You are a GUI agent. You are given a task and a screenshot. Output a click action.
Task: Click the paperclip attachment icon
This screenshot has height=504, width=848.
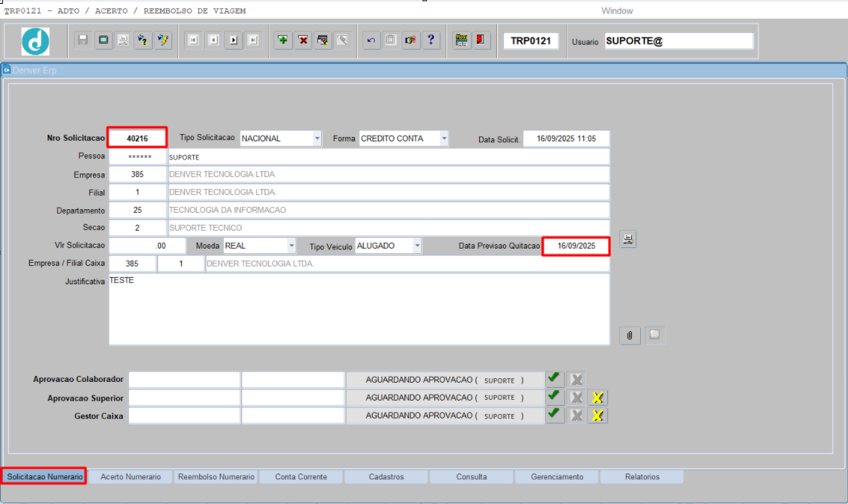coord(630,336)
